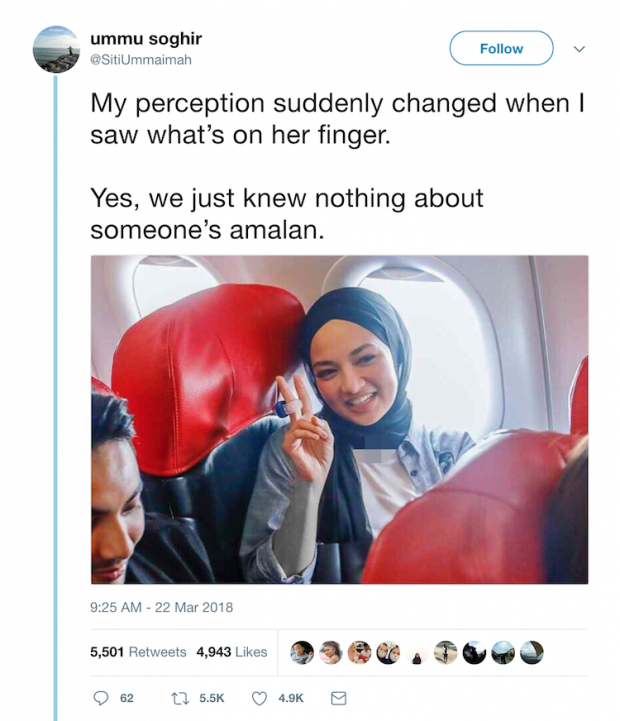
Task: View the 5,501 Retweets list
Action: pyautogui.click(x=138, y=652)
